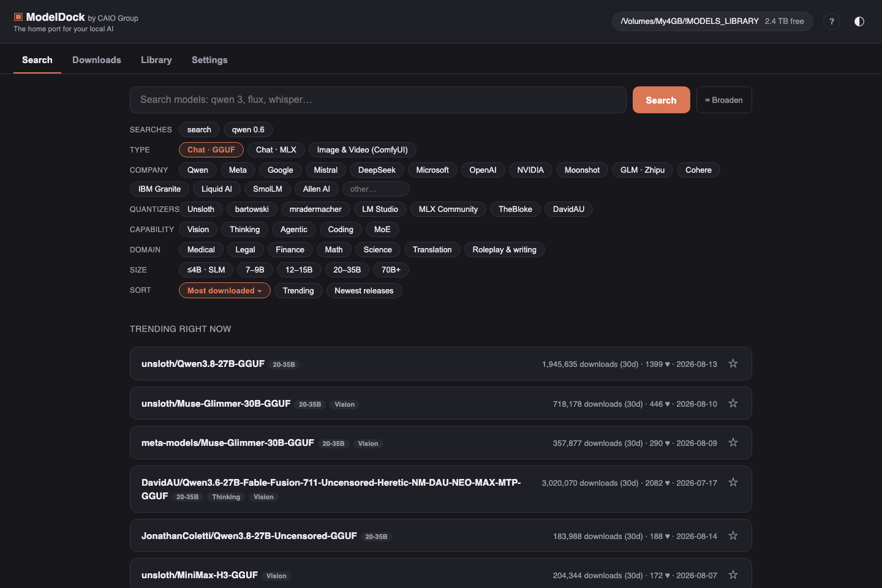This screenshot has height=588, width=882.
Task: Go to the Settings tab
Action: [x=209, y=60]
